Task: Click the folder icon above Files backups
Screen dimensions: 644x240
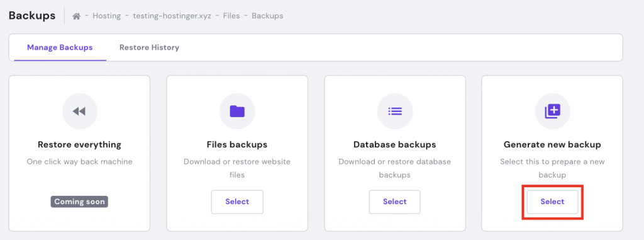Action: pyautogui.click(x=237, y=111)
